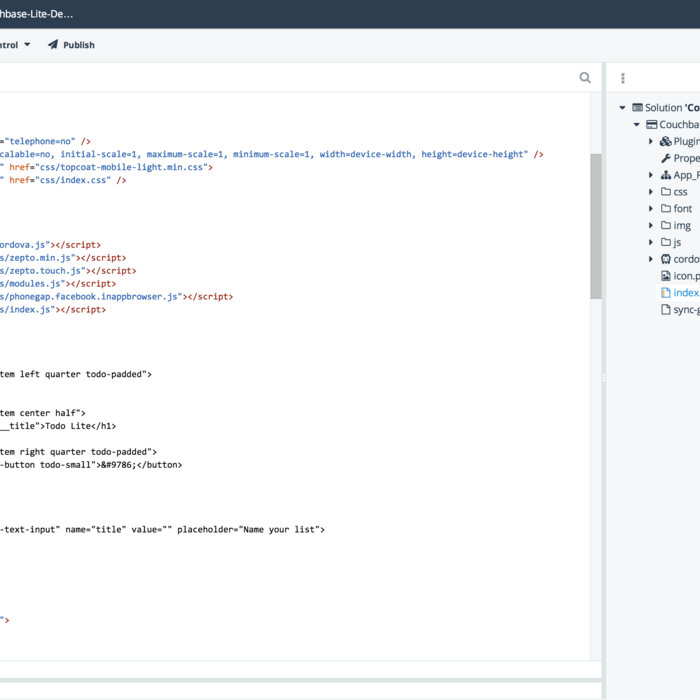Click the font folder icon
The height and width of the screenshot is (700, 700).
coord(666,208)
